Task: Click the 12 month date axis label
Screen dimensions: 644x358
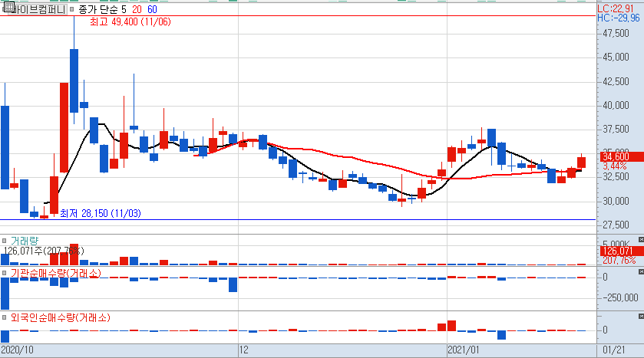Action: (244, 350)
